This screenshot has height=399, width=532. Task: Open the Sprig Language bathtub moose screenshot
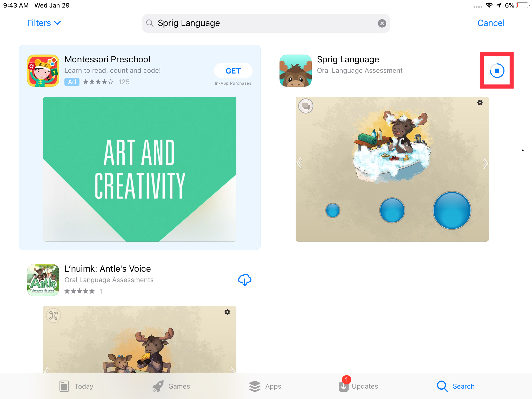[x=392, y=169]
